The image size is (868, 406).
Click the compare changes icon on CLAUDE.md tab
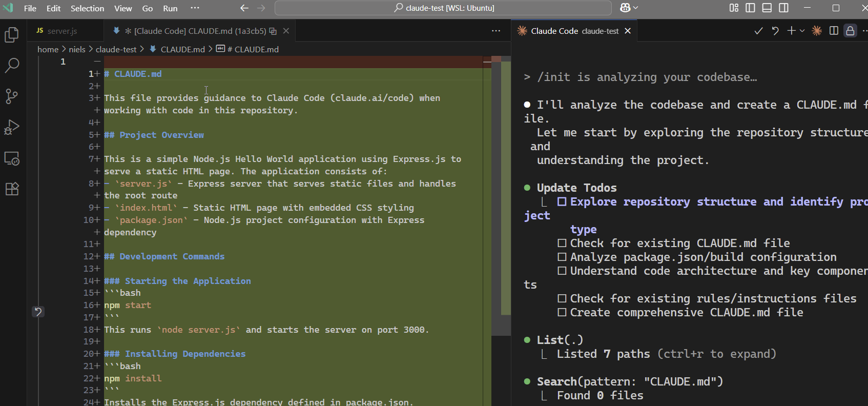tap(273, 31)
